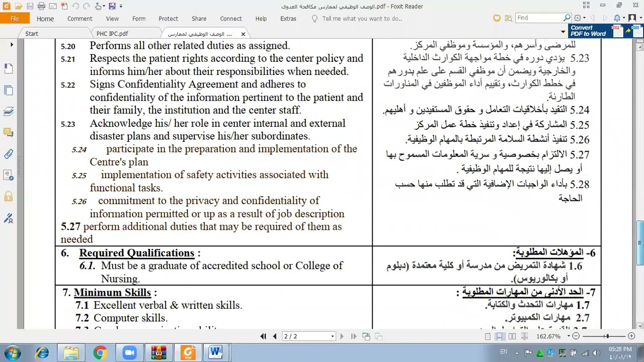Enable continuous page view mode
This screenshot has height=362, width=644.
click(500, 336)
